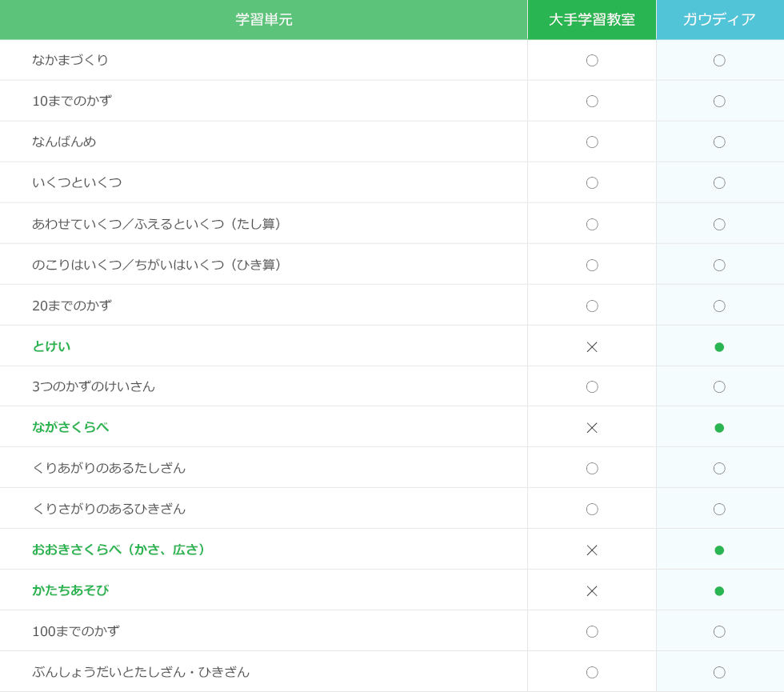784x692 pixels.
Task: Select the ながさくらべ unit label
Action: tap(70, 427)
